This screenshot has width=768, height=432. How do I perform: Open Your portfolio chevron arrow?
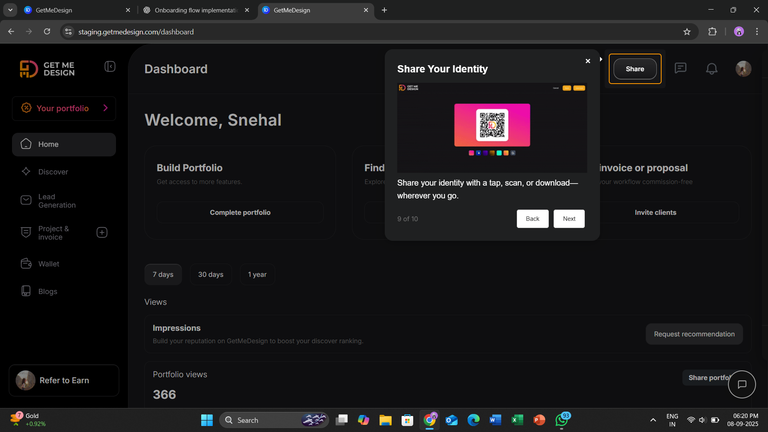click(105, 108)
